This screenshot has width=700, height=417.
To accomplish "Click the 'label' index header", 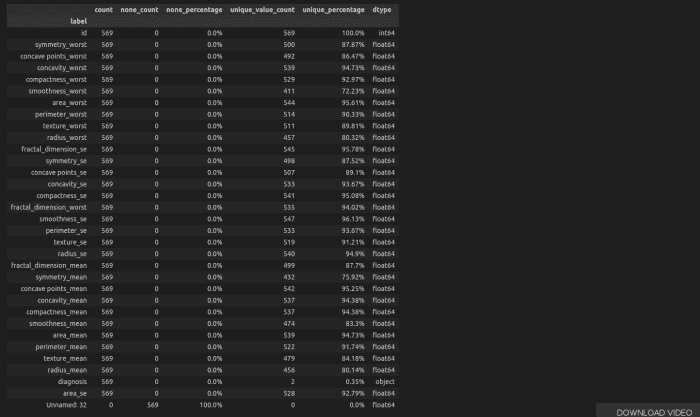I will click(x=77, y=21).
